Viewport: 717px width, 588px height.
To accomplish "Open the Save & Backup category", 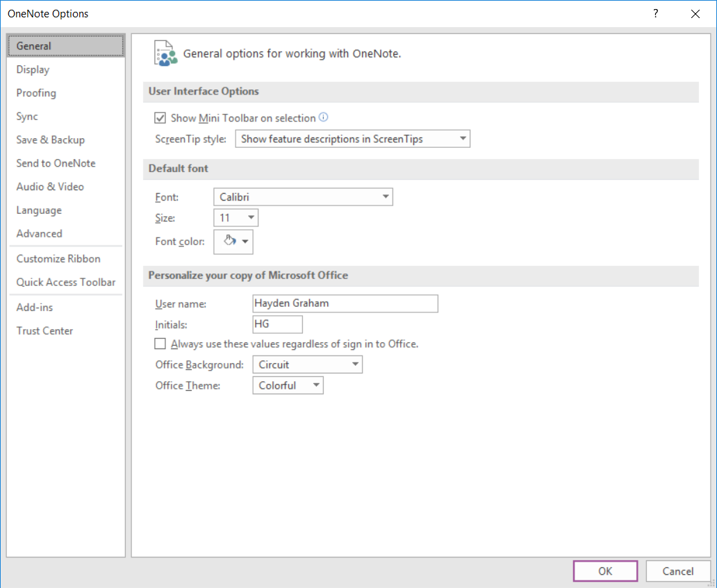I will (x=66, y=140).
